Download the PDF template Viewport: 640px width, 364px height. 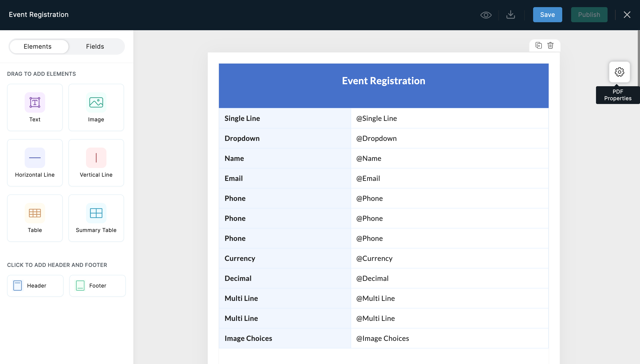pyautogui.click(x=510, y=15)
